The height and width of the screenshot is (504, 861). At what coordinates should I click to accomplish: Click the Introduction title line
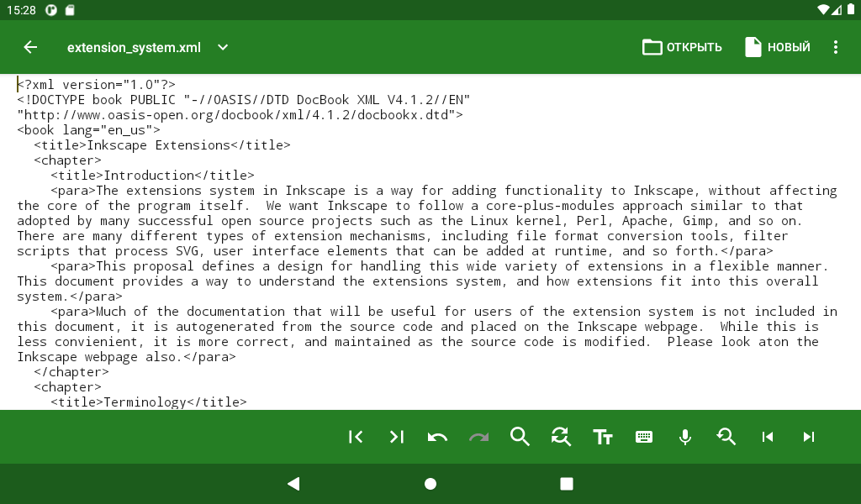(153, 176)
